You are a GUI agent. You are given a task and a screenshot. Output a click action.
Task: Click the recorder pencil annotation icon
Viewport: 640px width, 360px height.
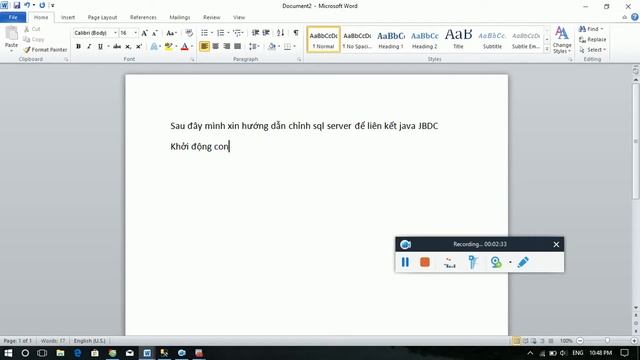coord(523,262)
